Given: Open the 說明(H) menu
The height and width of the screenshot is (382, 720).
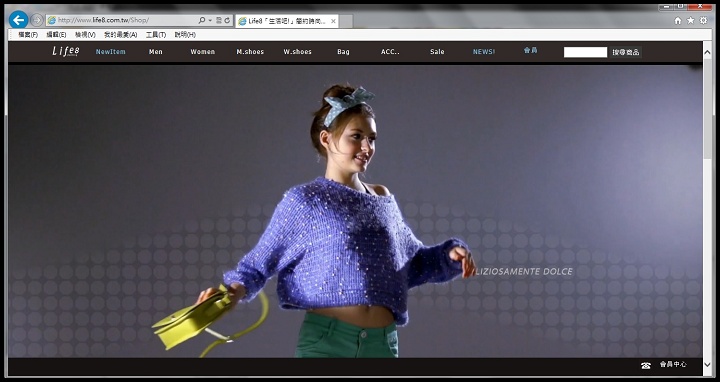Looking at the screenshot, I should [185, 35].
